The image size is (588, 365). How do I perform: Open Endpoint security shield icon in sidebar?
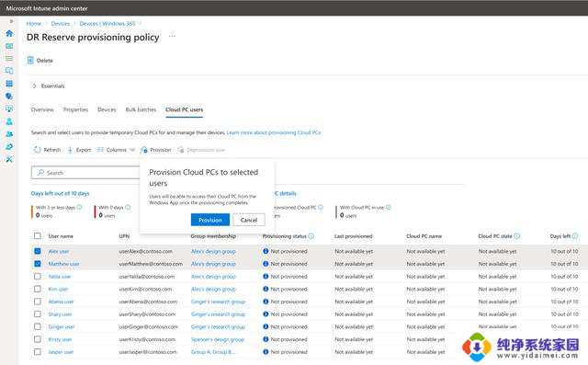(9, 97)
